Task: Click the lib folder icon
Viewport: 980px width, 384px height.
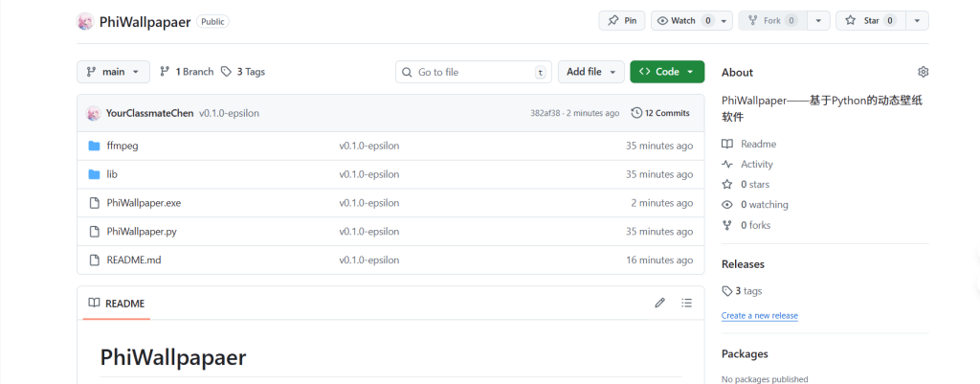Action: pyautogui.click(x=95, y=174)
